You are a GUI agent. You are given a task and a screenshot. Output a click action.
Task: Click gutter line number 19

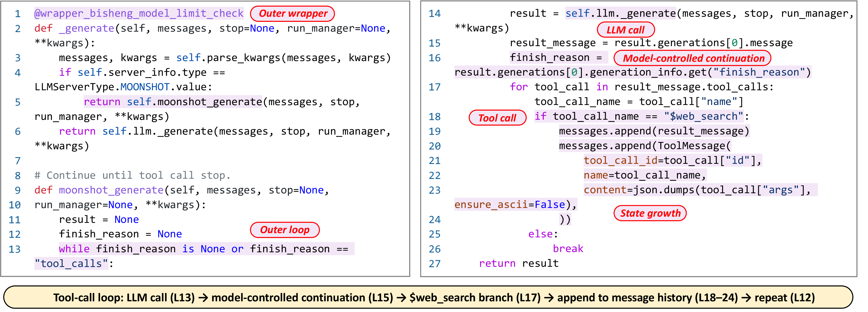click(434, 132)
